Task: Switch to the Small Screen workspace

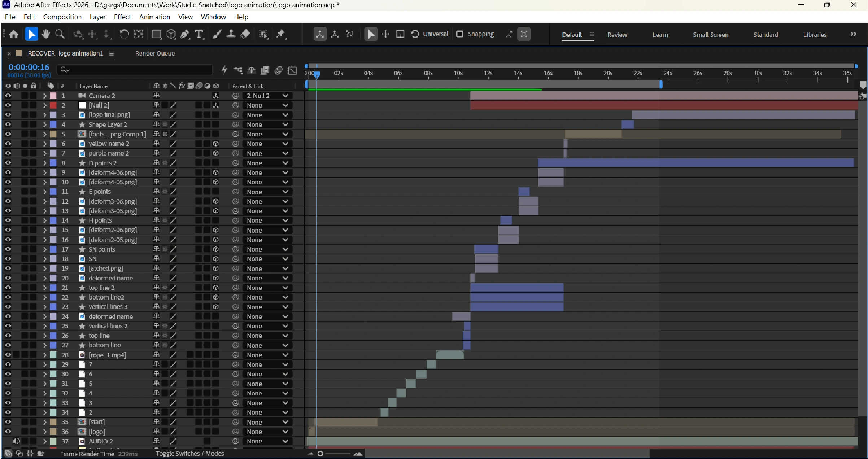Action: 710,35
